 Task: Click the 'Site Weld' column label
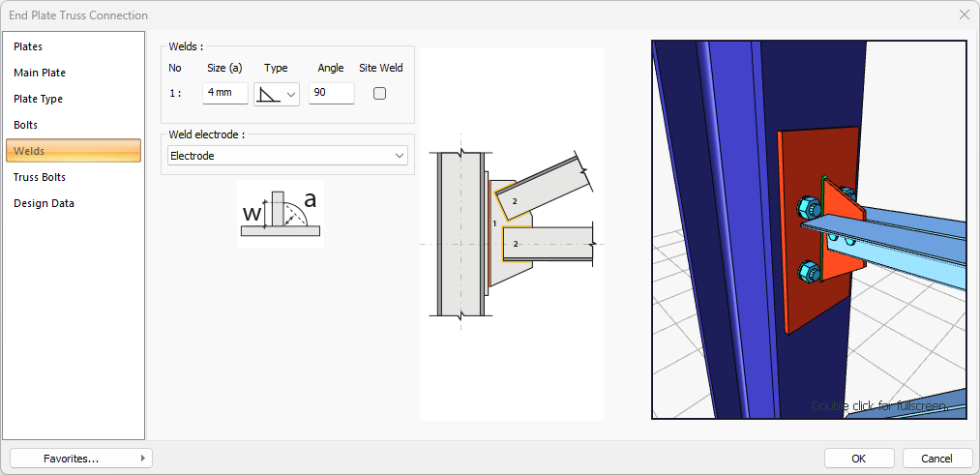click(x=381, y=68)
